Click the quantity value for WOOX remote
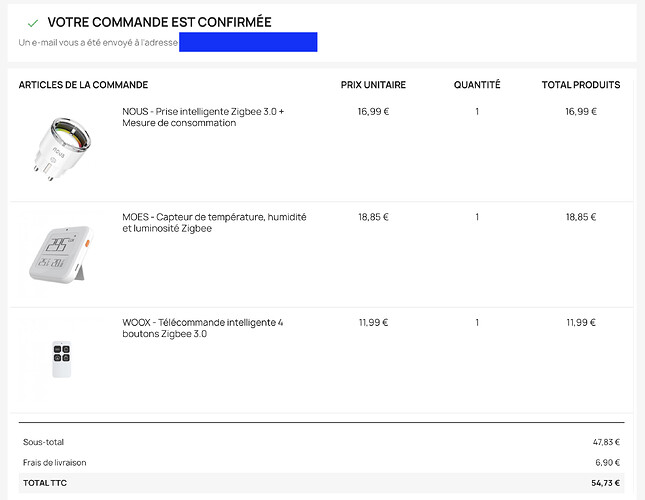 tap(477, 323)
